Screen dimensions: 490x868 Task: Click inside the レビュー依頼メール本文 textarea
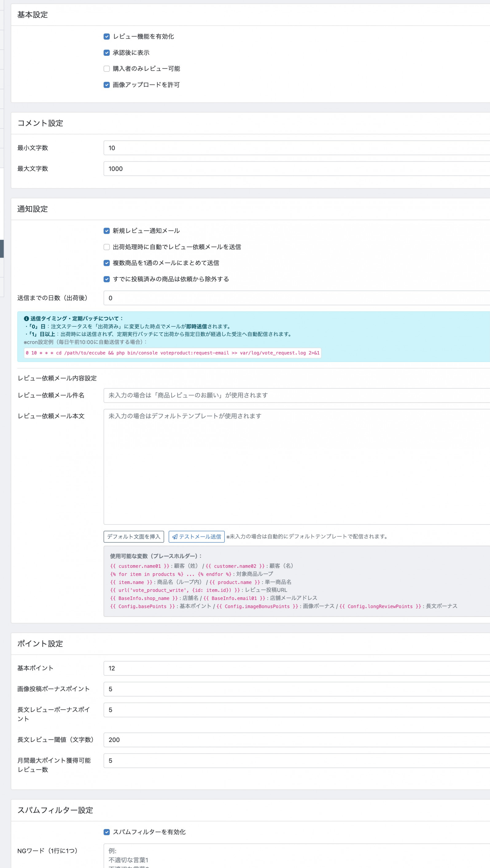[297, 467]
